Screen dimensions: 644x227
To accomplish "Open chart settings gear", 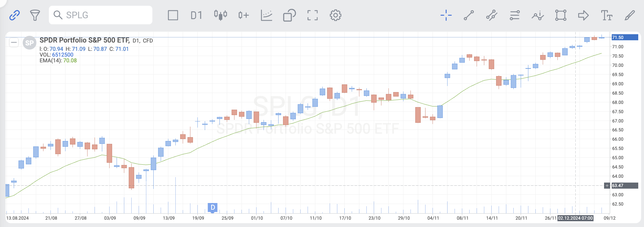I will point(335,15).
